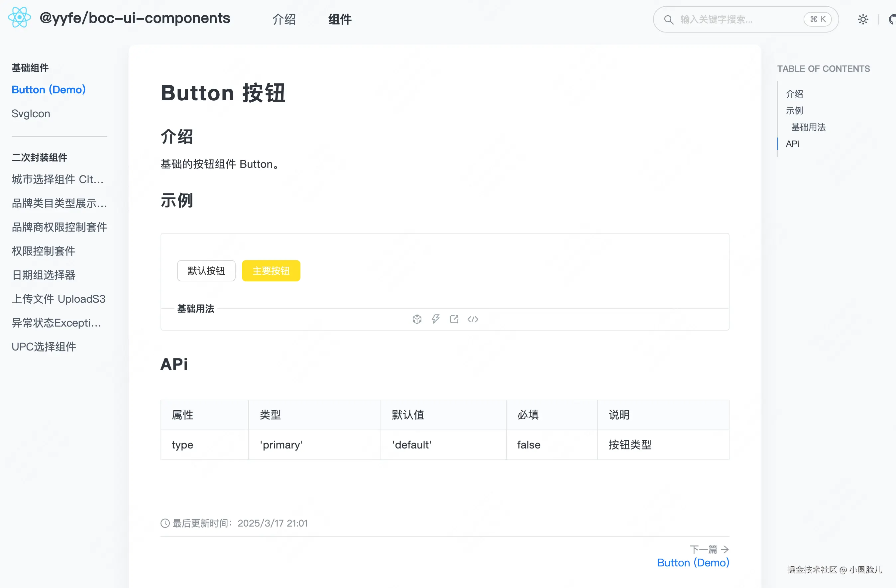The height and width of the screenshot is (588, 896).
Task: Open 上传文件 UploadS3 sidebar item
Action: coord(58,299)
